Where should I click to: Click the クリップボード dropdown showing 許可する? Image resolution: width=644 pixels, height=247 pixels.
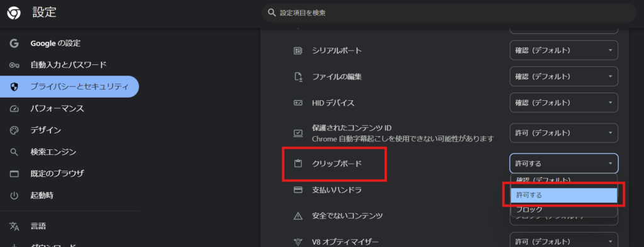(x=564, y=163)
